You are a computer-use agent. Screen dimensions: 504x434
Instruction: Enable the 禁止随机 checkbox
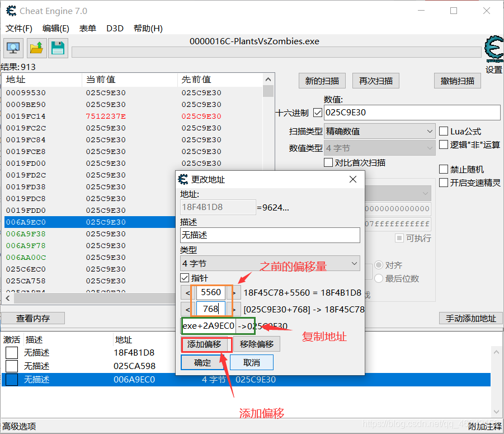444,169
